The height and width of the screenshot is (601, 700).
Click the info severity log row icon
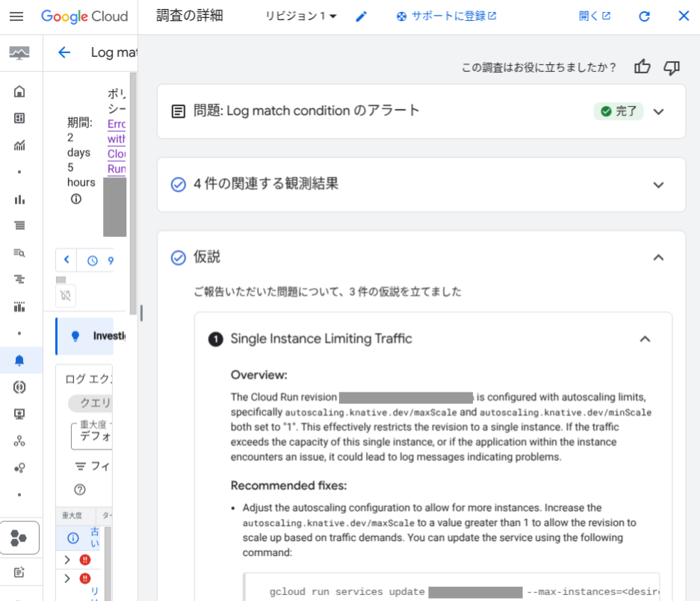(x=73, y=538)
